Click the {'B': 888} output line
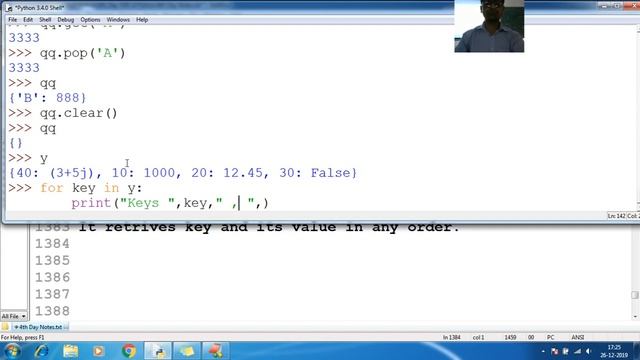 tap(47, 98)
